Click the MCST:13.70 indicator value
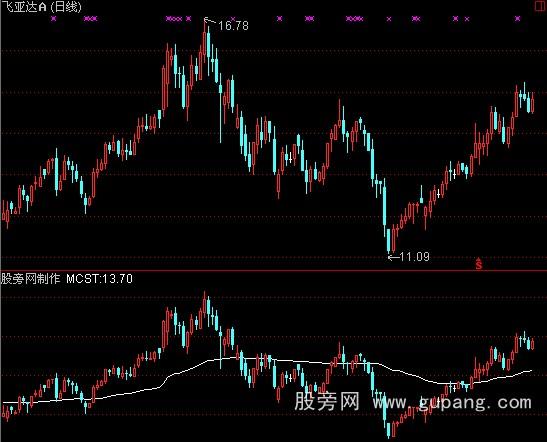547x442 pixels. [99, 279]
